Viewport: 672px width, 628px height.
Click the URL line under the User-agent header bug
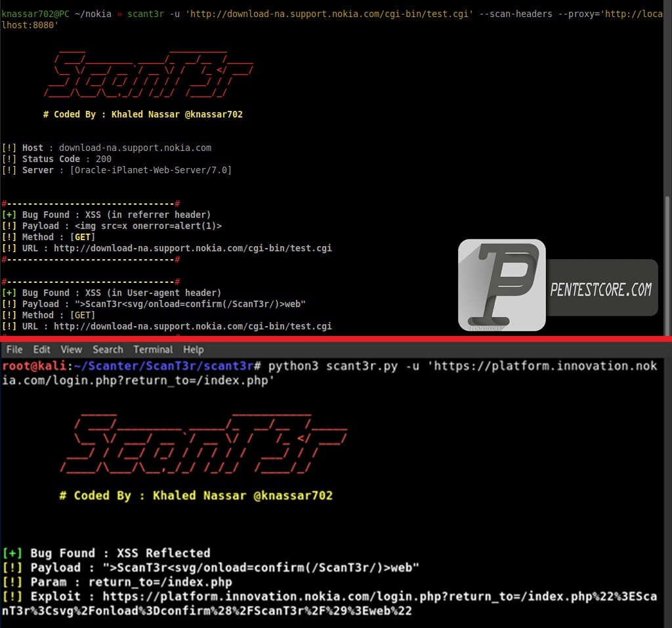click(167, 326)
